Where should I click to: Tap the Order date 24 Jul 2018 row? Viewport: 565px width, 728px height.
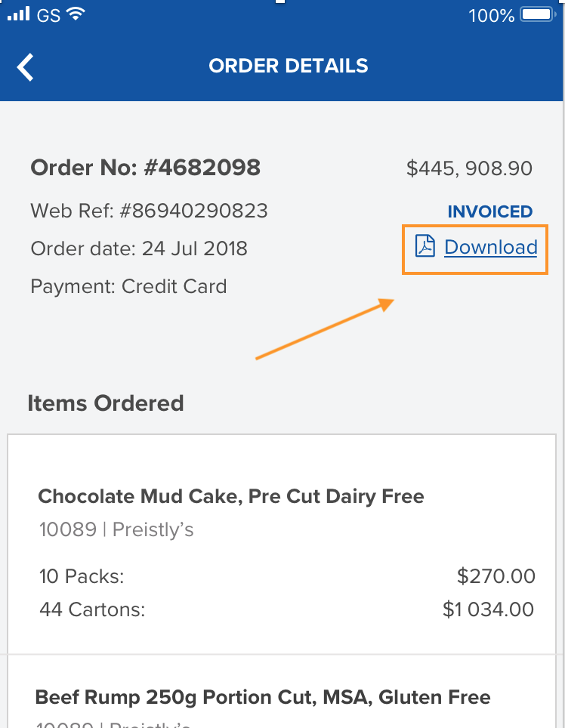[x=133, y=248]
